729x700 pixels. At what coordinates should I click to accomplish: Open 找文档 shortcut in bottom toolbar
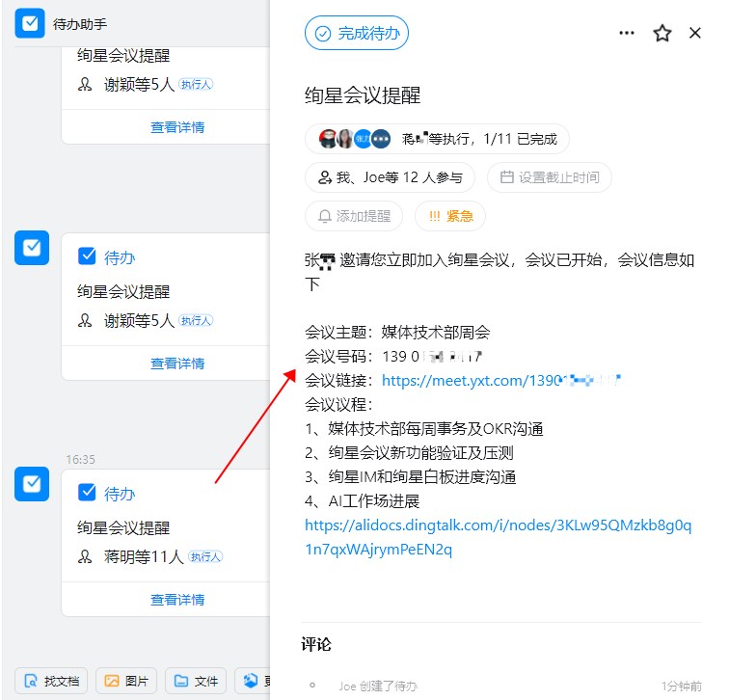click(52, 681)
